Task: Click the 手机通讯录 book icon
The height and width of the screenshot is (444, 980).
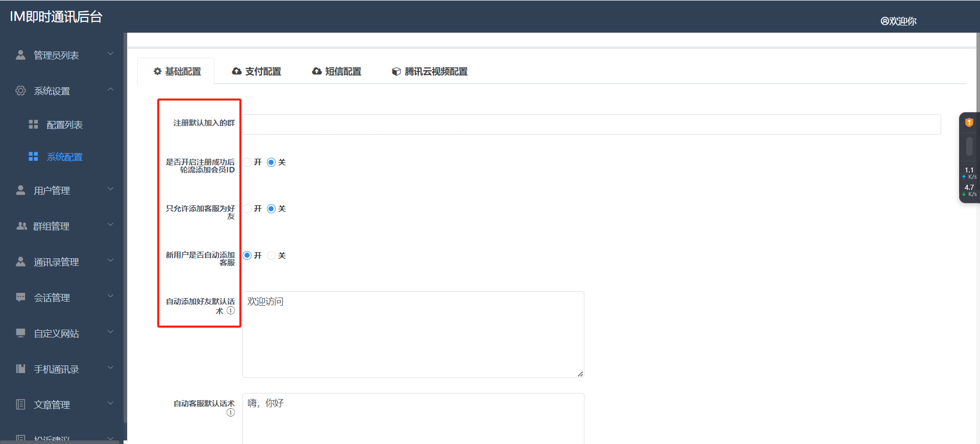Action: (20, 369)
